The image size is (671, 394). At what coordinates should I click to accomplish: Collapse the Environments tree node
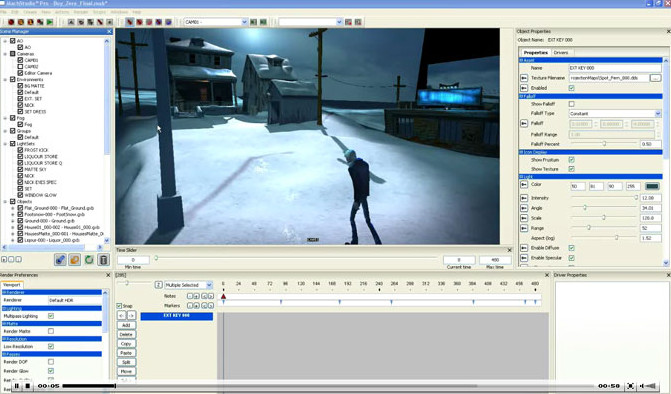tap(5, 80)
